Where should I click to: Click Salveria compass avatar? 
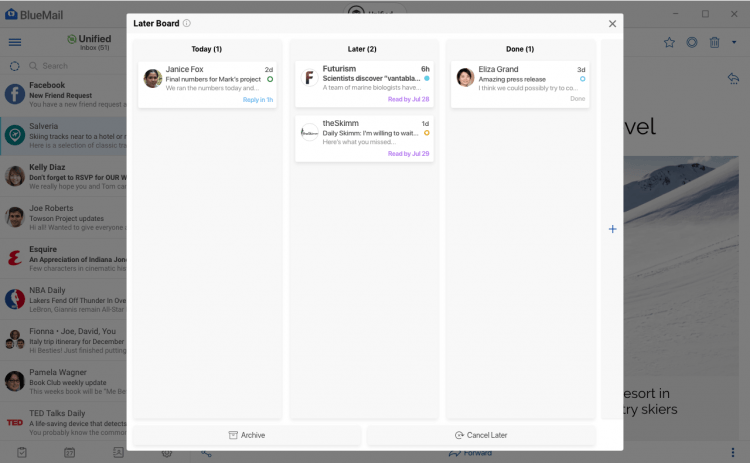(x=15, y=135)
